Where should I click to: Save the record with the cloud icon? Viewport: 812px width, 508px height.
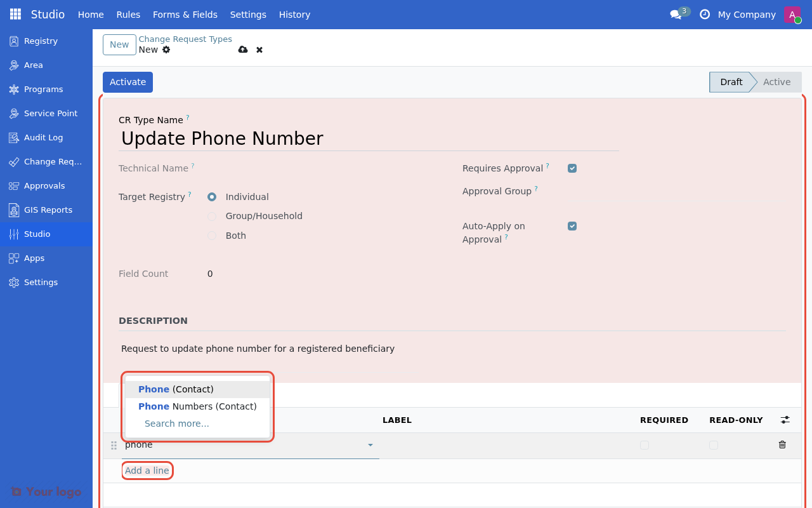243,50
